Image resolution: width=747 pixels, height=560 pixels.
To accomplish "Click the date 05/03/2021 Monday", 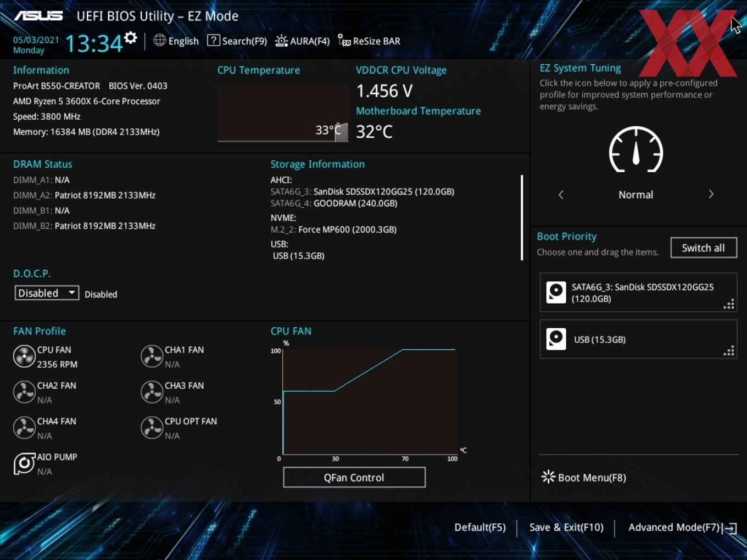I will 36,45.
